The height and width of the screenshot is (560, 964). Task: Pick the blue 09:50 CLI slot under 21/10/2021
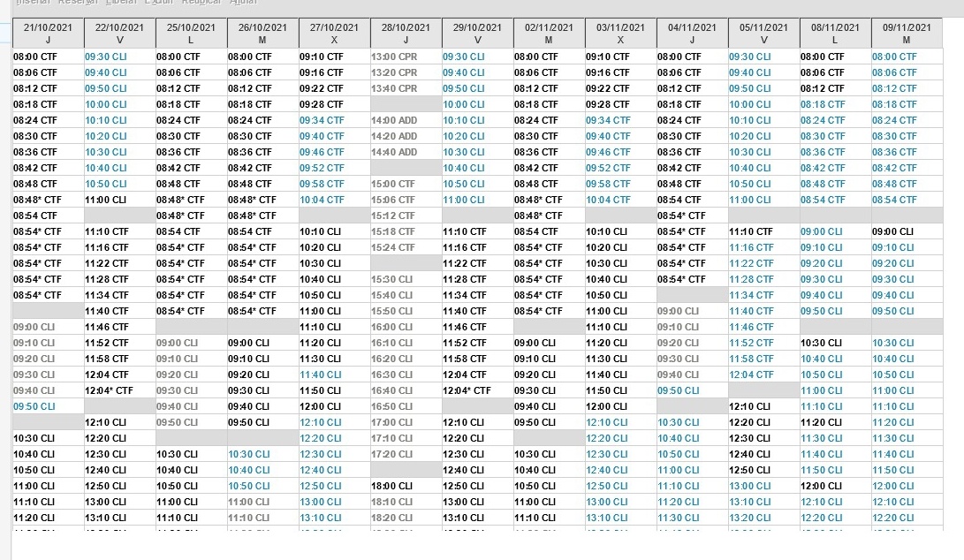click(48, 406)
